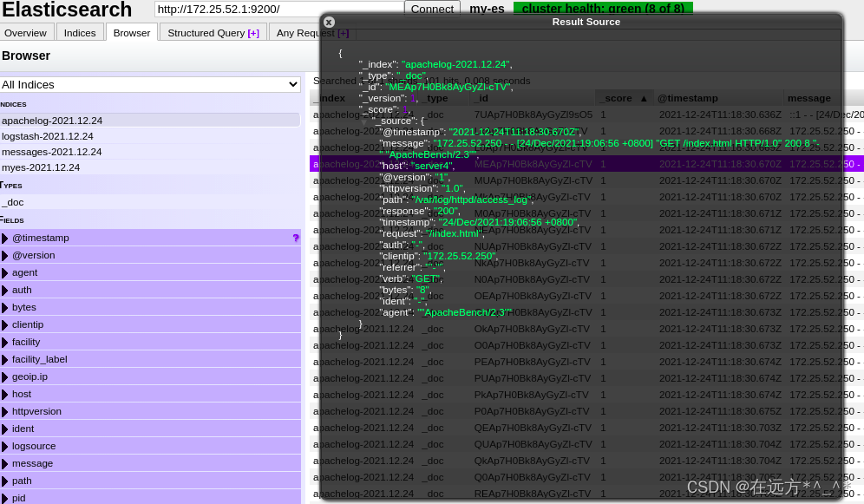Open the Structured Query tab
This screenshot has height=504, width=864.
pos(213,33)
